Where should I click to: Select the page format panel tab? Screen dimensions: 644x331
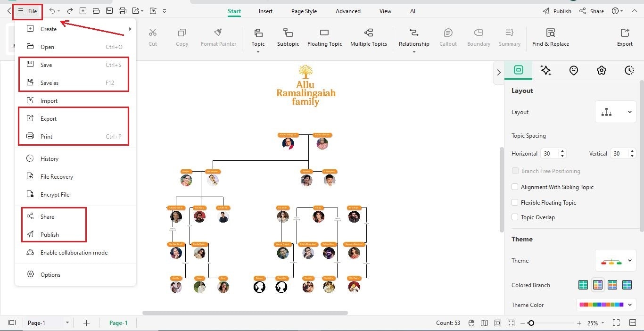(518, 70)
